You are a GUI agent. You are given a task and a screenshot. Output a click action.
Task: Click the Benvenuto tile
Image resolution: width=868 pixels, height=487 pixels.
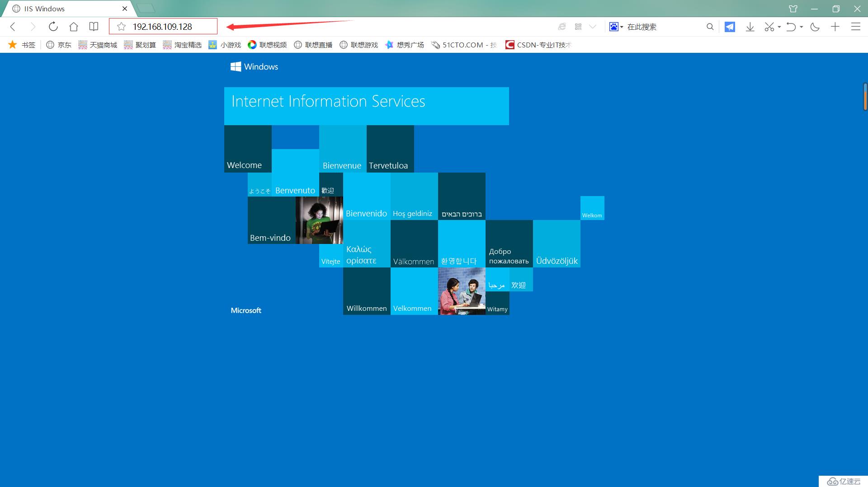[295, 173]
